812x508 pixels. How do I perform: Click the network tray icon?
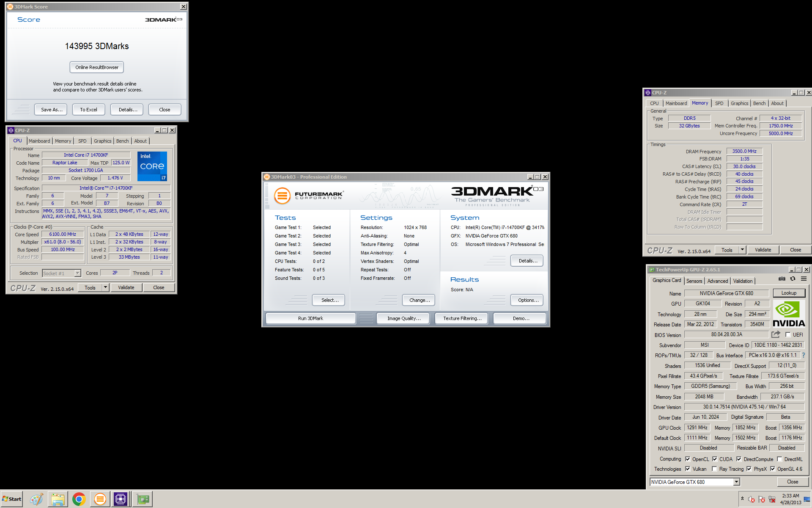pos(772,499)
